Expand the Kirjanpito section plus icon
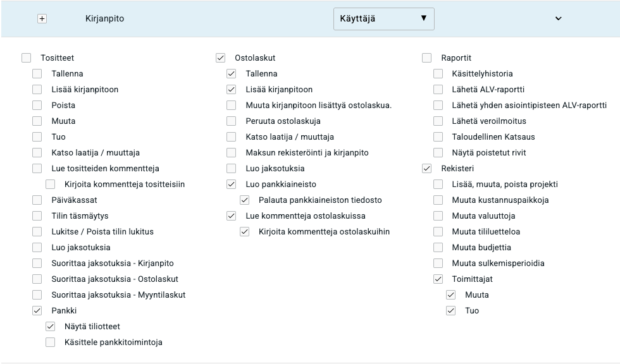Screen dimensions: 620x364 (x=42, y=19)
